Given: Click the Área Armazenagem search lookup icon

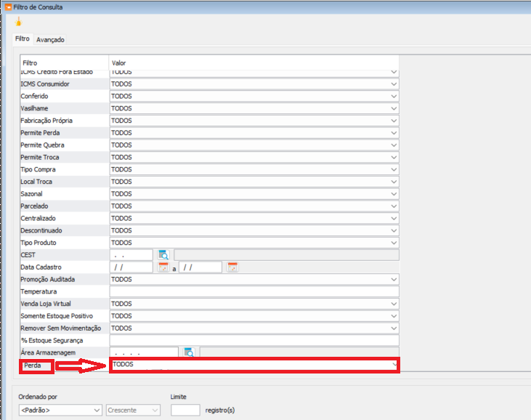Looking at the screenshot, I should point(189,352).
